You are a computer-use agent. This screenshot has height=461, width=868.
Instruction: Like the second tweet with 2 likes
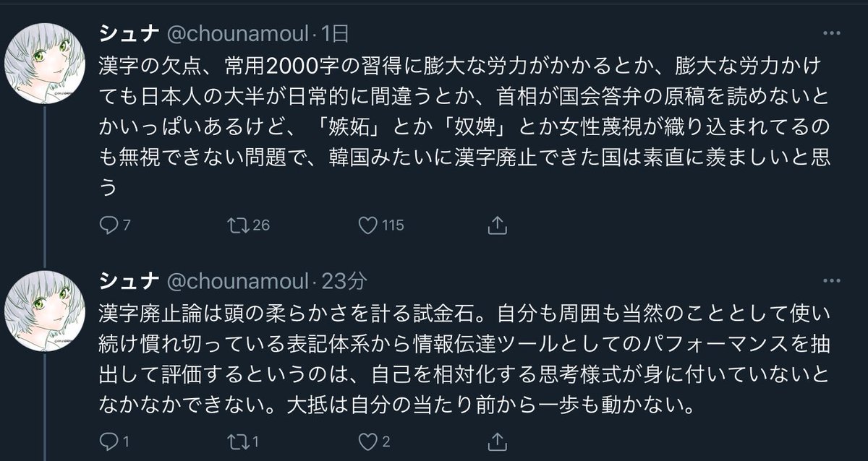click(x=369, y=439)
